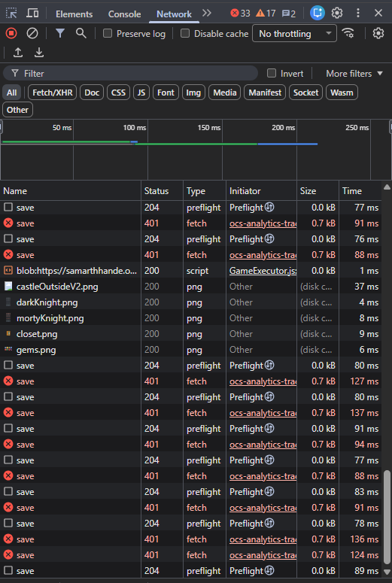392x583 pixels.
Task: Switch to the Console tab
Action: coord(124,14)
